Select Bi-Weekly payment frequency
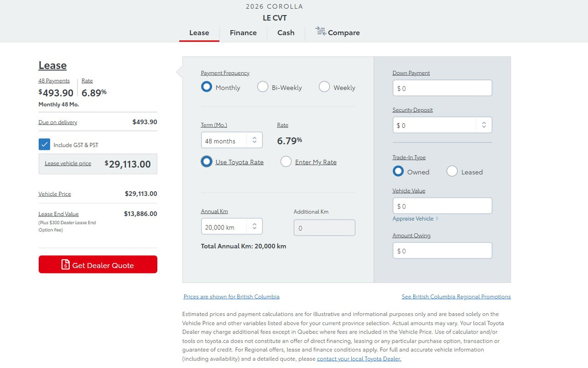Image resolution: width=588 pixels, height=368 pixels. click(263, 86)
